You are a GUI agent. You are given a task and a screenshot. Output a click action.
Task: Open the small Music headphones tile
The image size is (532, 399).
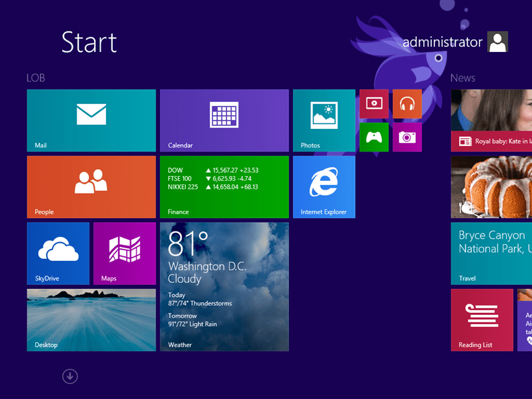click(x=407, y=103)
